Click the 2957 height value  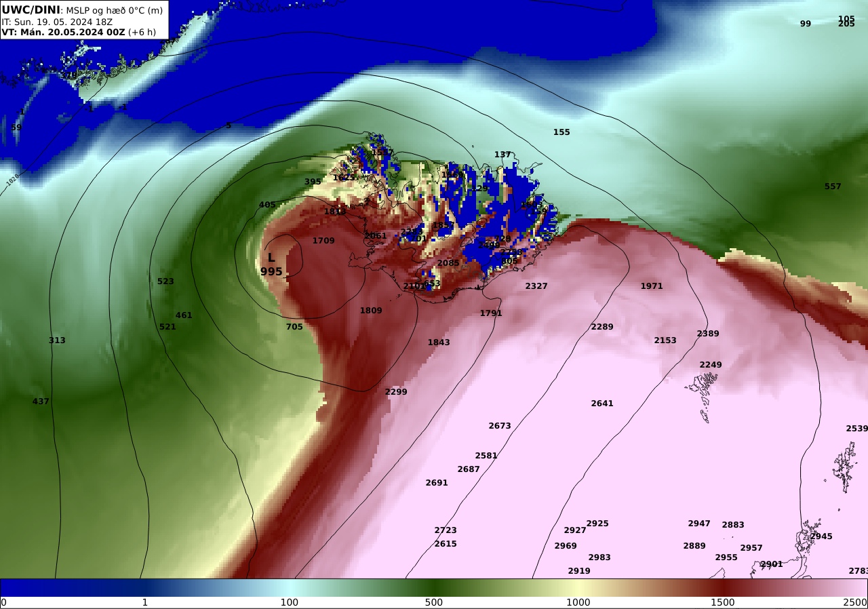pyautogui.click(x=751, y=548)
